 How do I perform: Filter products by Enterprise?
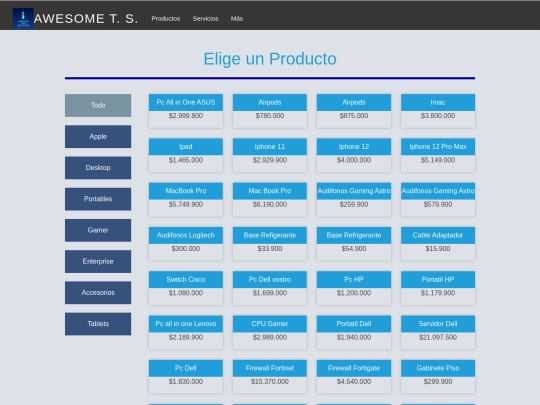pos(98,261)
